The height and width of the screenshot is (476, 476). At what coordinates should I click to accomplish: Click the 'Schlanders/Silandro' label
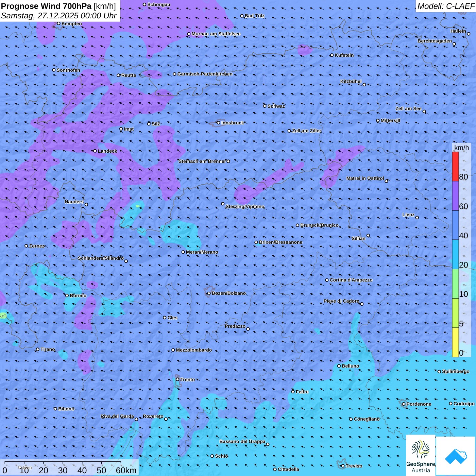coord(101,258)
